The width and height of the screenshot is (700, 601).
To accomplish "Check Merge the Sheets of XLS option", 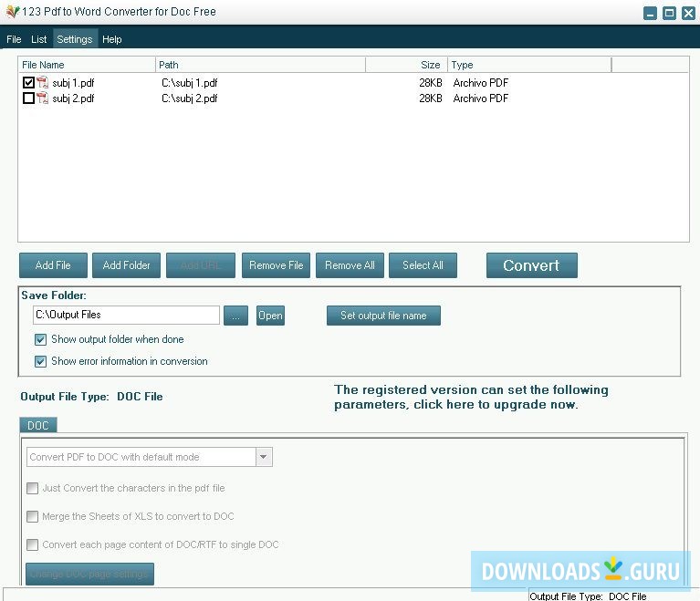I will (x=32, y=517).
